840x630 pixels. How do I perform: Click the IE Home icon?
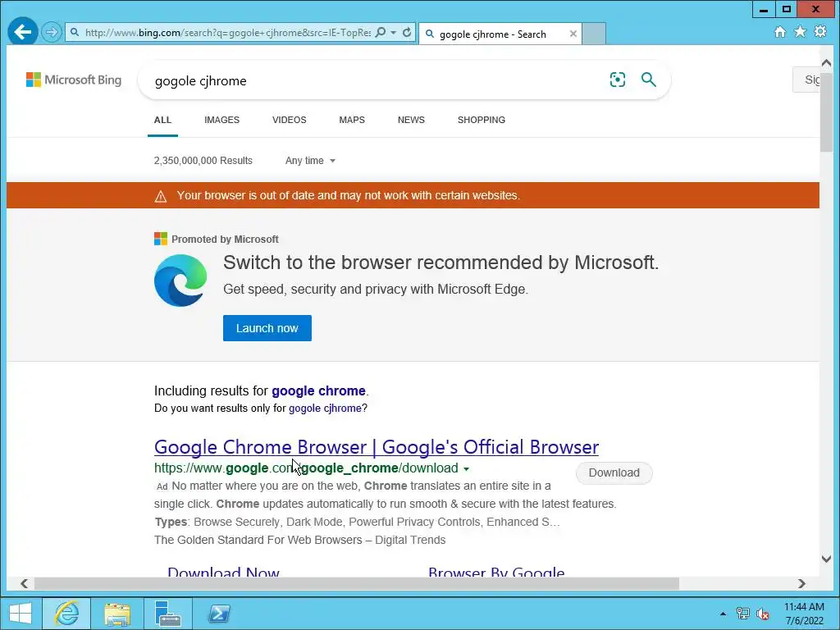(x=780, y=32)
